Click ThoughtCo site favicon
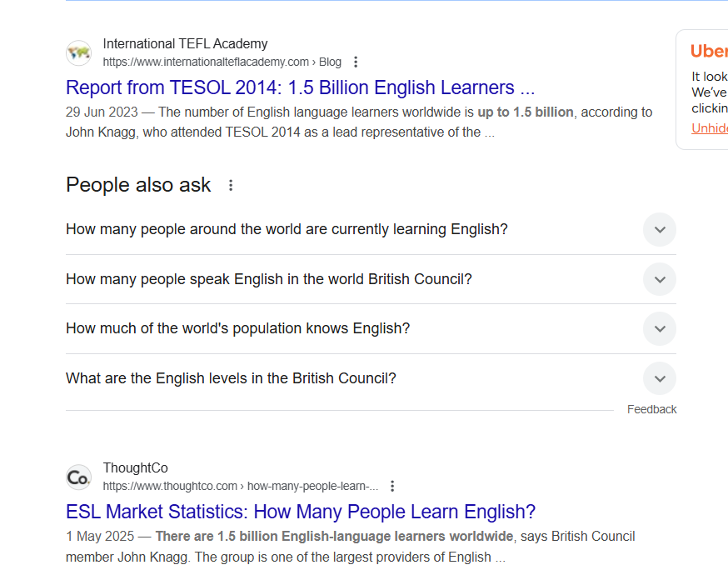 pyautogui.click(x=78, y=477)
